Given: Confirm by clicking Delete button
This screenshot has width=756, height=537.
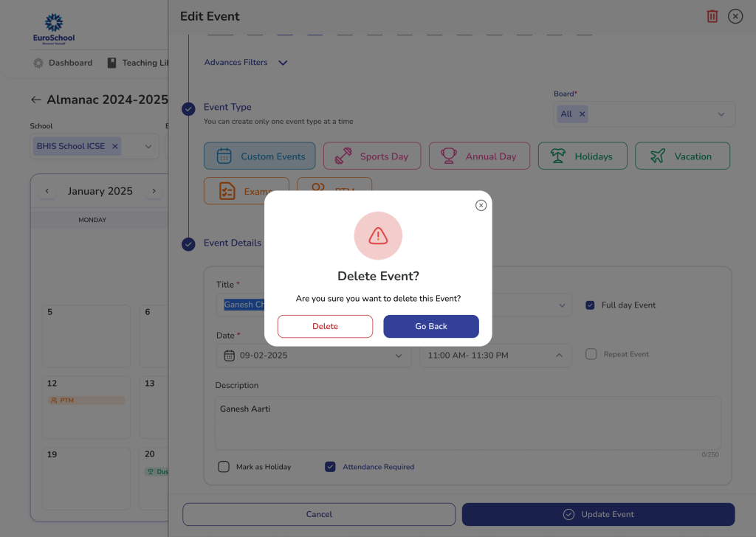Looking at the screenshot, I should coord(325,326).
